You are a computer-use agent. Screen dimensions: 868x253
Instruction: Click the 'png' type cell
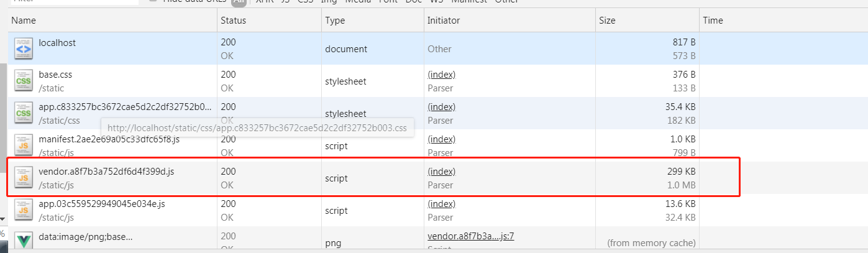[x=332, y=242]
